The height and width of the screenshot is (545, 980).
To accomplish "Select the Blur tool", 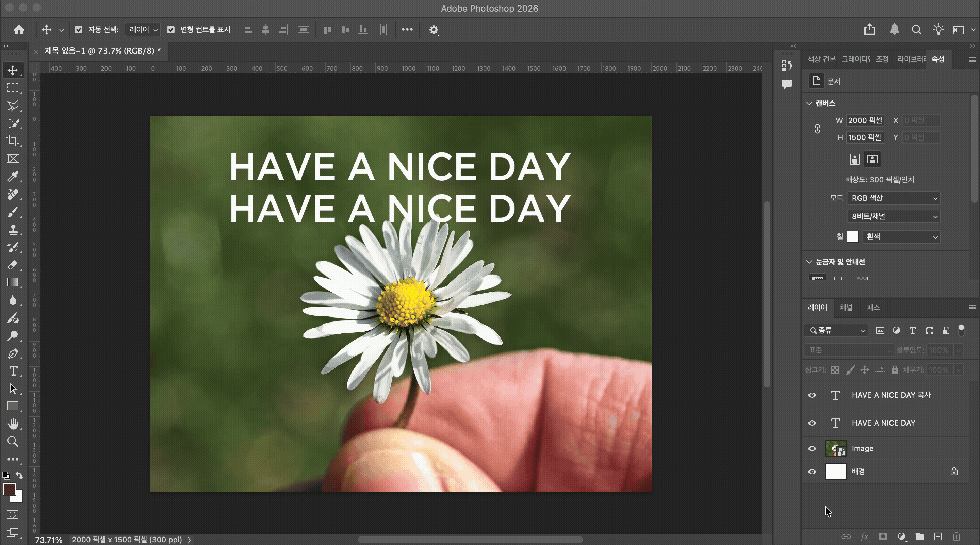I will click(x=13, y=300).
